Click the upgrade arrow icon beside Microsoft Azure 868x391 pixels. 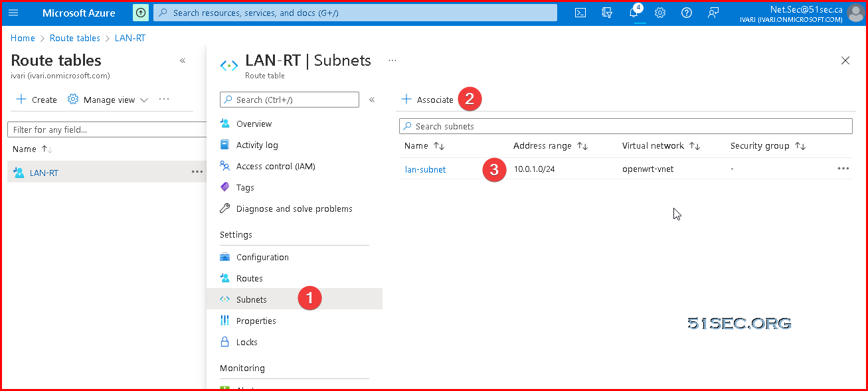pyautogui.click(x=141, y=13)
